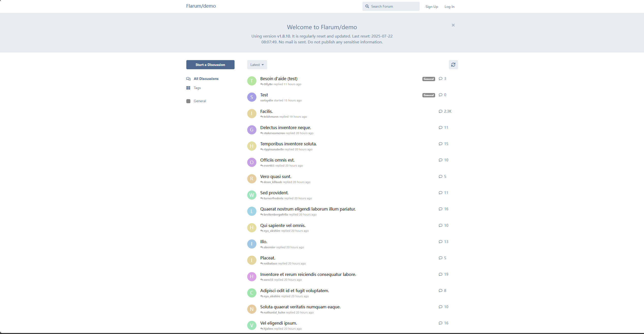Click the H avatar for Temporibus inventore soluta.
The width and height of the screenshot is (644, 334).
click(x=252, y=146)
